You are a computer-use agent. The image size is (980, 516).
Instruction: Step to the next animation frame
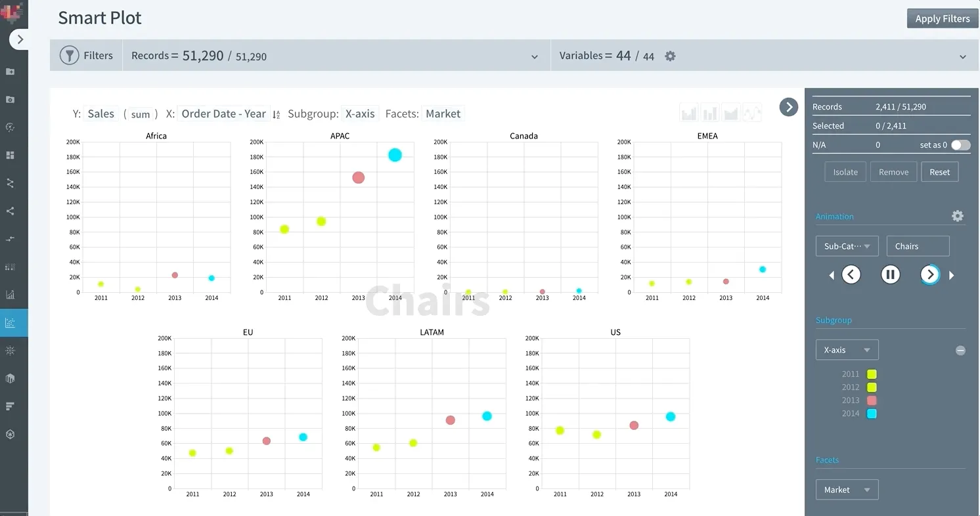929,274
